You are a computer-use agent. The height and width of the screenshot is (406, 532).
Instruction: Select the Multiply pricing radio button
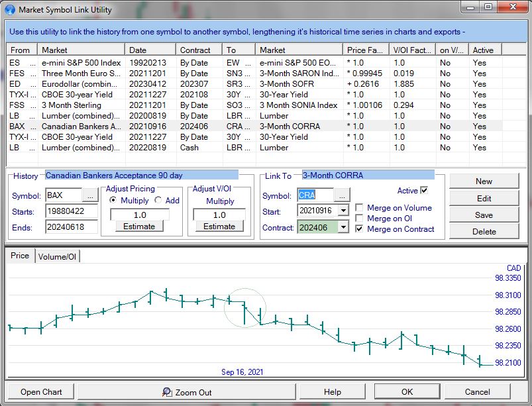(113, 201)
